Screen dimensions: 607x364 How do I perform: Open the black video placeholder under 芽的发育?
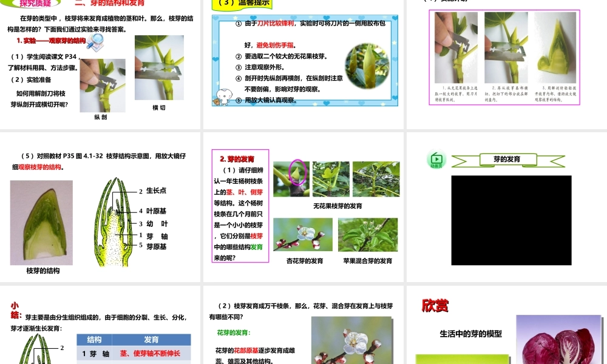click(x=511, y=220)
